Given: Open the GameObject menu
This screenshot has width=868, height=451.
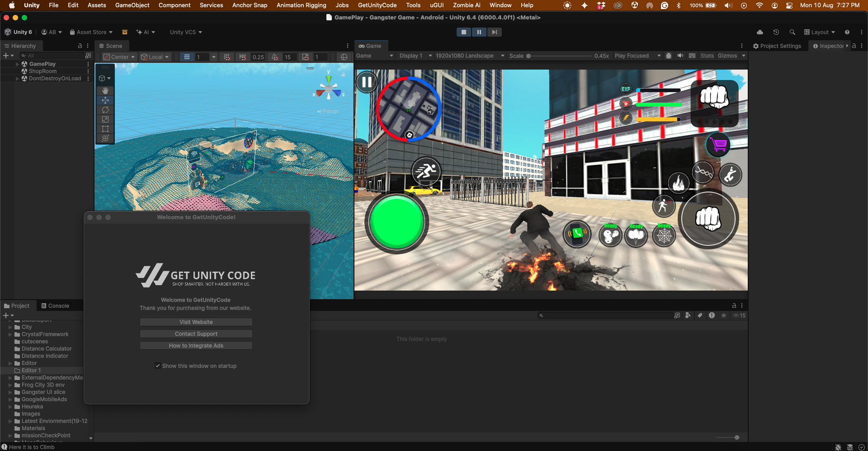Looking at the screenshot, I should pyautogui.click(x=132, y=5).
